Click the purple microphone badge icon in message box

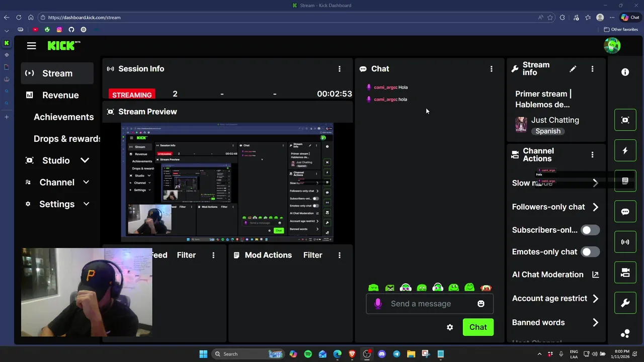pyautogui.click(x=378, y=304)
